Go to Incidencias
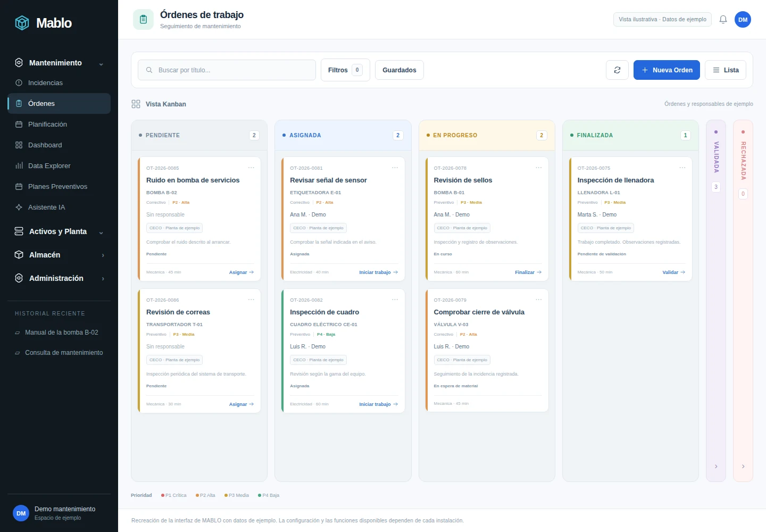The image size is (766, 532). (59, 83)
